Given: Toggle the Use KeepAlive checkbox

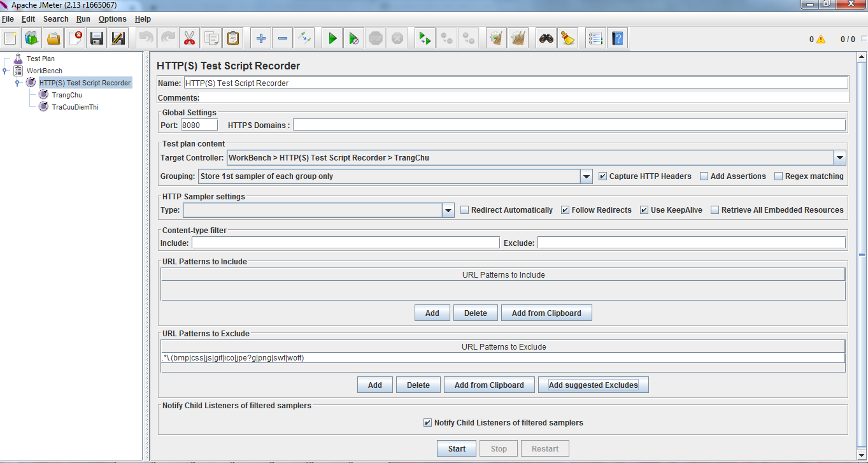Looking at the screenshot, I should [644, 210].
